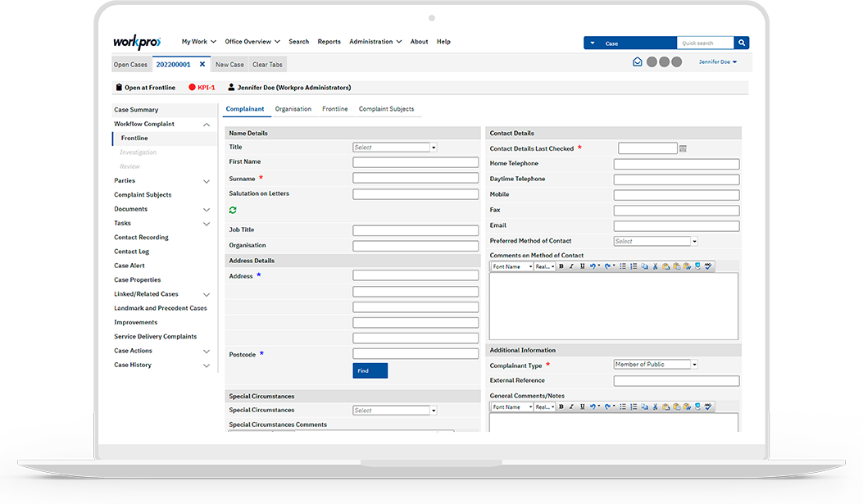Run the spell checker in the comments editor
The image size is (863, 504).
[x=708, y=266]
